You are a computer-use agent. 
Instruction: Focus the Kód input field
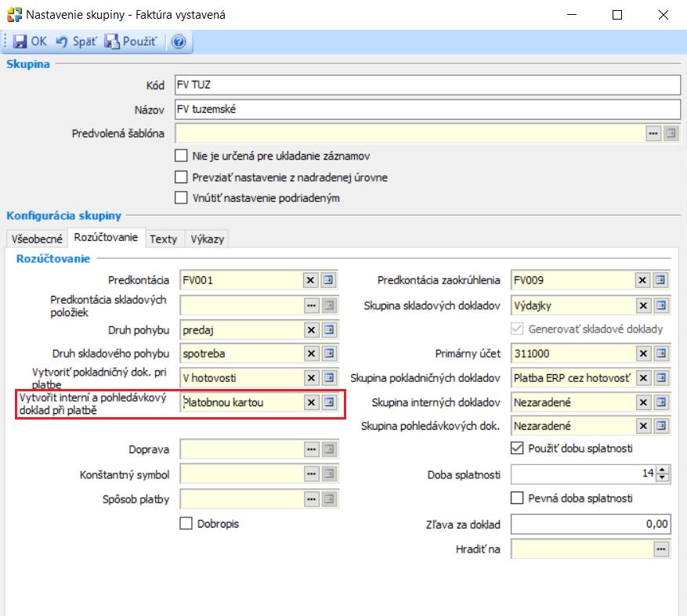427,85
